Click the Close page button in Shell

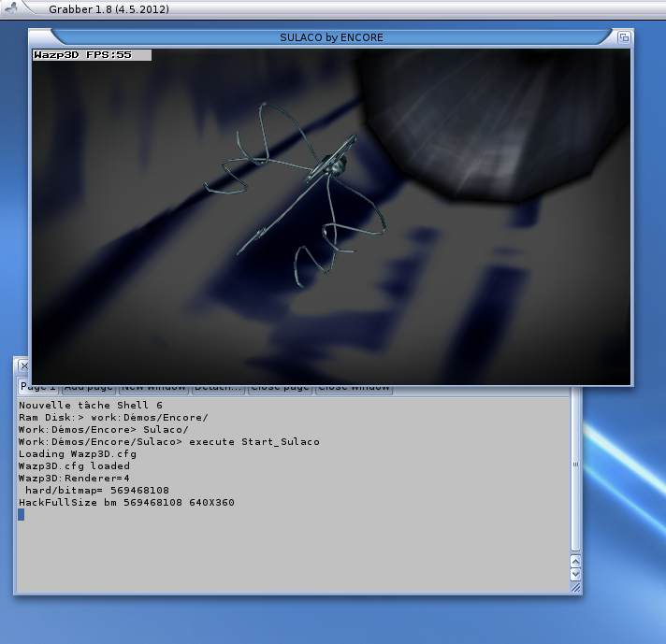(x=280, y=389)
